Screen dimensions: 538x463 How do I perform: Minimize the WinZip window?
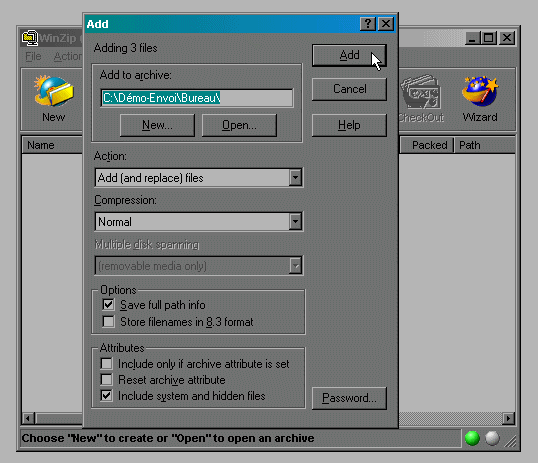tap(472, 38)
